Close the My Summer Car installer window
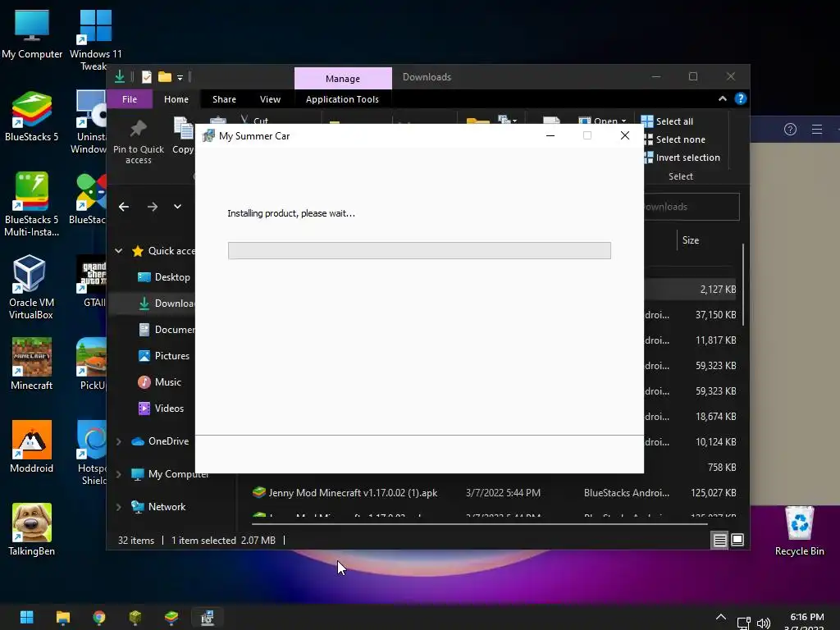Image resolution: width=840 pixels, height=630 pixels. (624, 135)
